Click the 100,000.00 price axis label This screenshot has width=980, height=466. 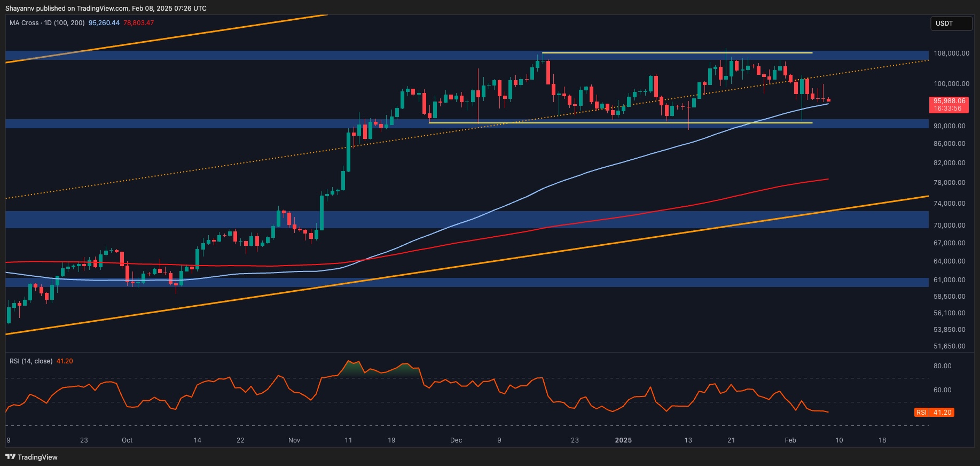(951, 84)
